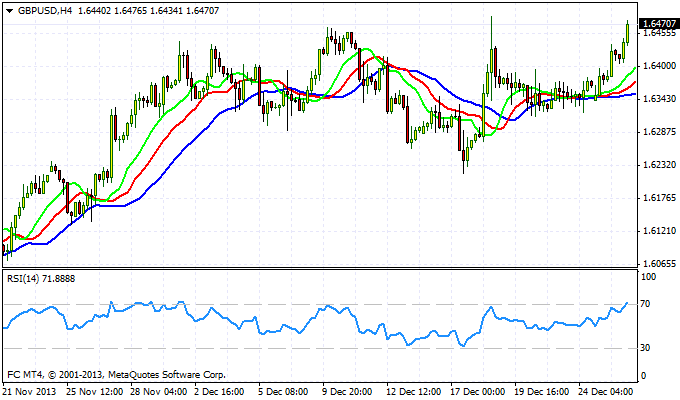Click the 1.63430 price axis label
The image size is (680, 400).
pos(660,99)
